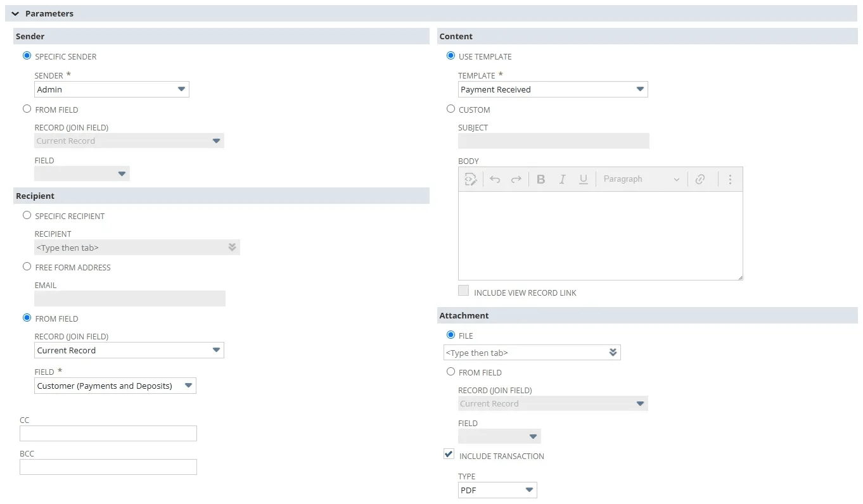Click the Email input field
Screen dimensions: 863x504
(x=130, y=298)
